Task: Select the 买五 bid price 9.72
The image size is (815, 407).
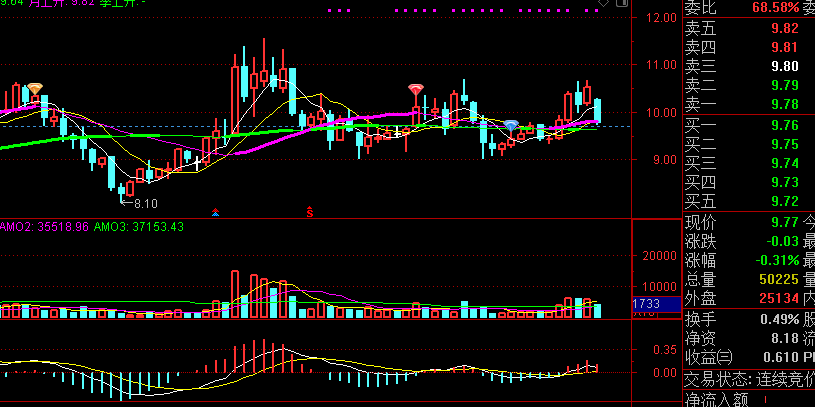Action: (x=785, y=201)
